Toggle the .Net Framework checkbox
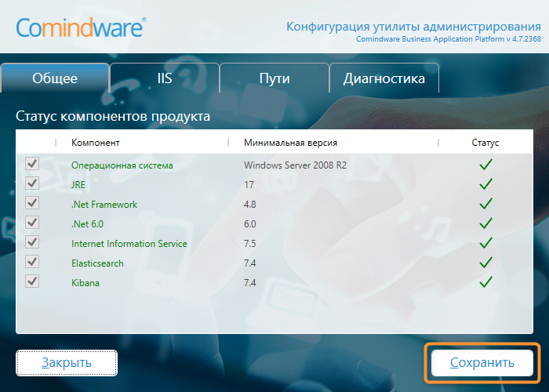This screenshot has height=392, width=549. (x=32, y=202)
